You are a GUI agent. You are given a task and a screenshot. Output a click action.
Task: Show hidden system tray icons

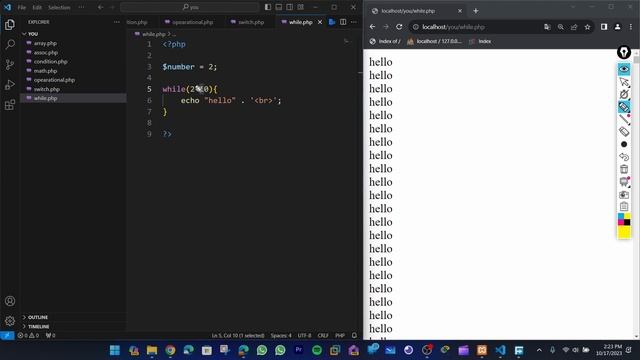point(539,350)
